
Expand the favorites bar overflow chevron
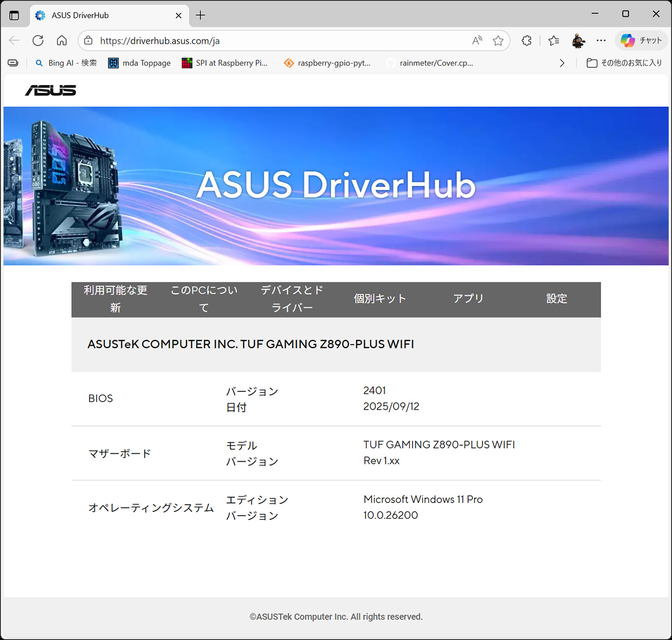[x=562, y=63]
